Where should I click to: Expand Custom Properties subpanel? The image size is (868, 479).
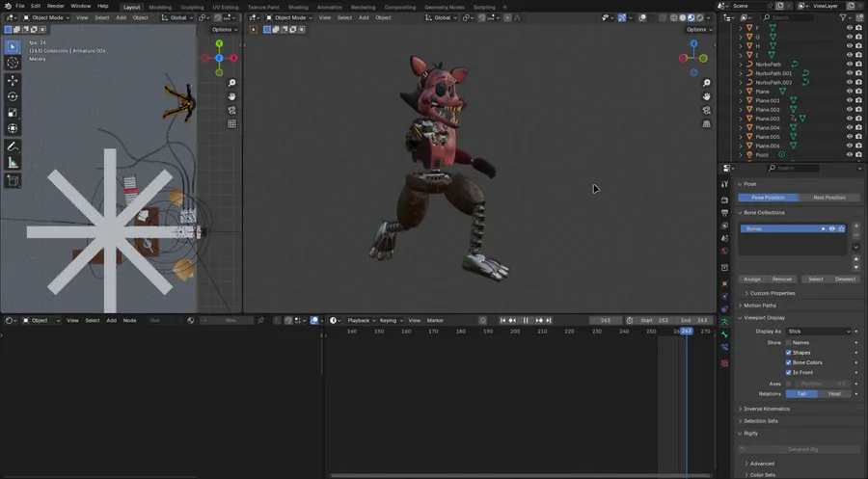point(772,293)
